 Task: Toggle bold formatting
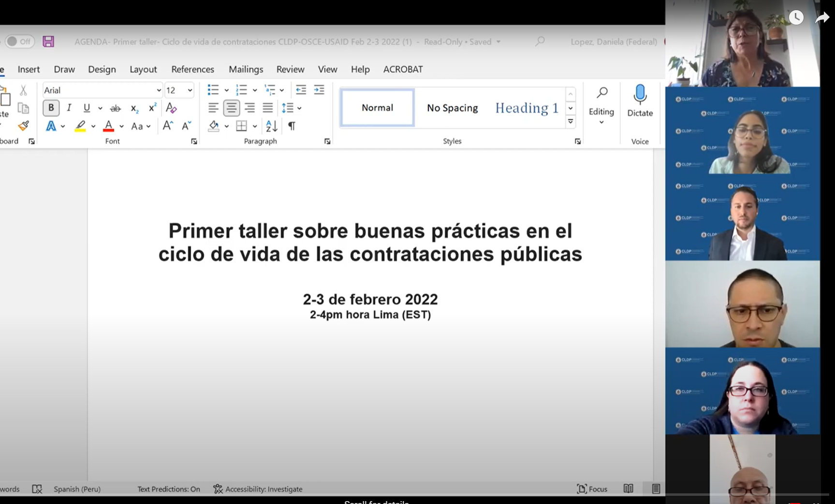pyautogui.click(x=51, y=108)
